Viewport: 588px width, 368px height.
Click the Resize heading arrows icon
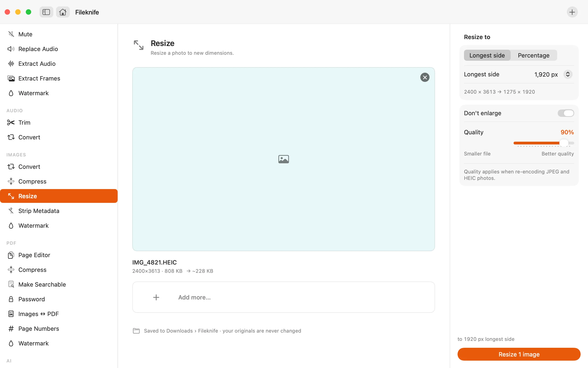click(x=139, y=45)
